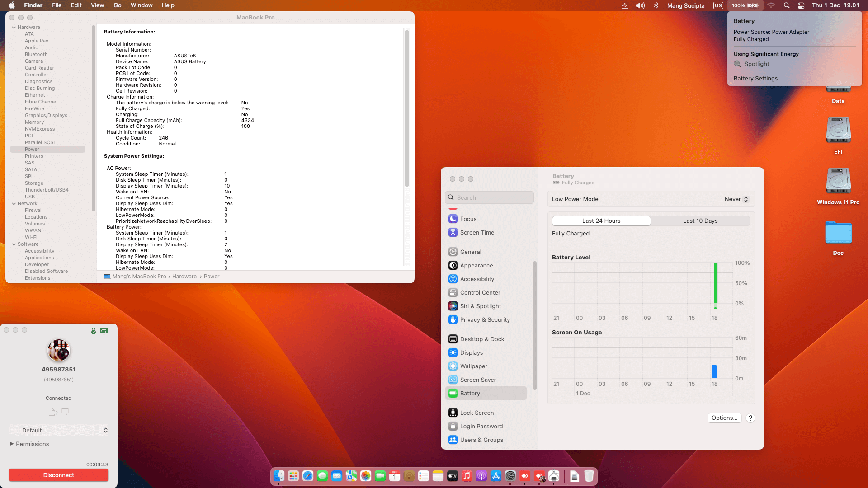Open the Apple menu
Viewport: 868px width, 488px height.
[12, 5]
